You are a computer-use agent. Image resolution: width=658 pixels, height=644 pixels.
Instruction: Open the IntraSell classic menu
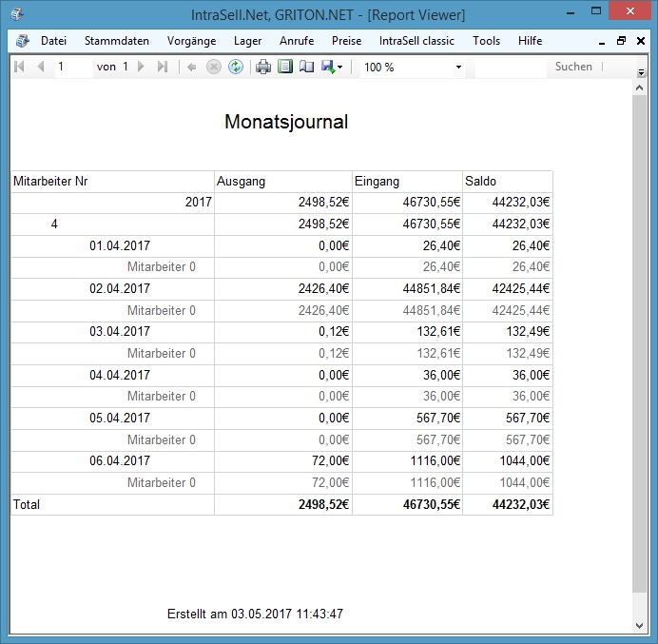click(416, 41)
